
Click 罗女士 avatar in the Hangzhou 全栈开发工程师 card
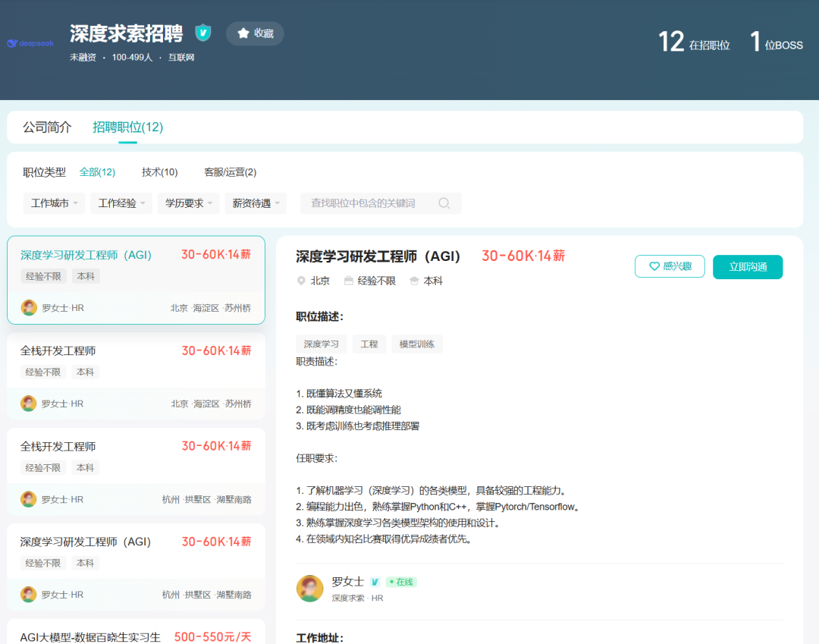click(28, 499)
